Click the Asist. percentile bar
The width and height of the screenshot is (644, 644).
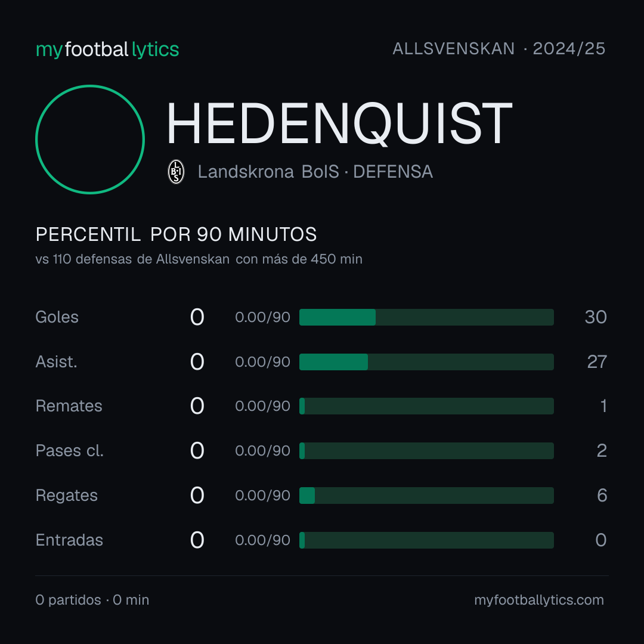tap(426, 362)
